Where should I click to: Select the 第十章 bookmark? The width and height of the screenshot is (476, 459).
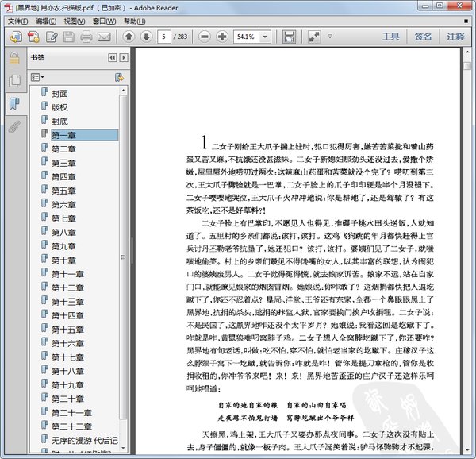(63, 260)
